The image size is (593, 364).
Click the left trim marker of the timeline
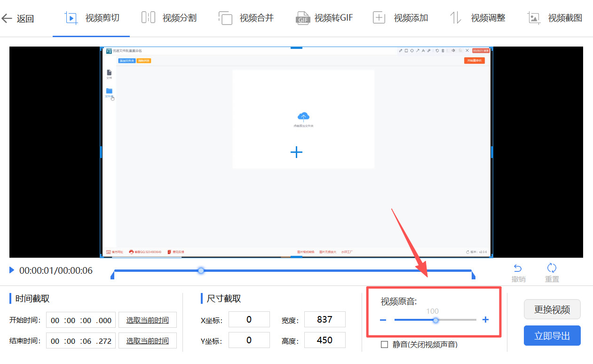click(112, 275)
